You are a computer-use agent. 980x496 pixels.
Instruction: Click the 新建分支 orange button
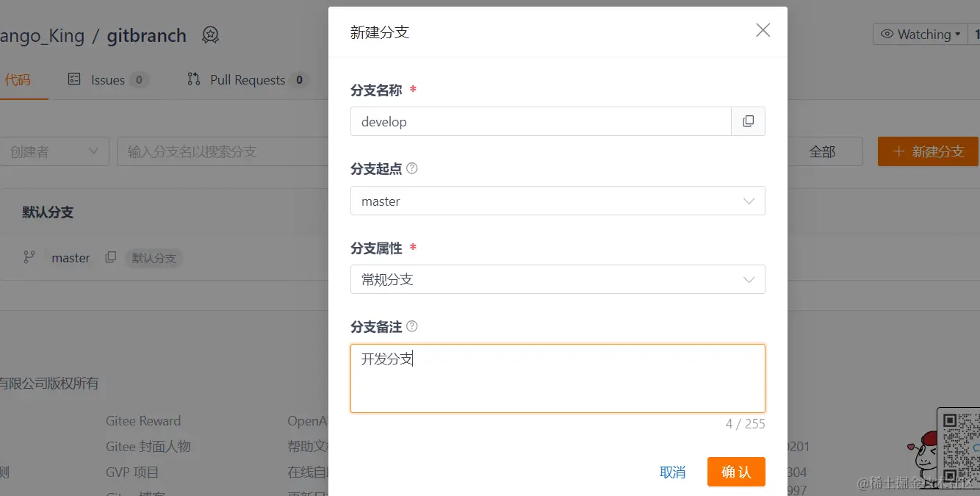928,151
